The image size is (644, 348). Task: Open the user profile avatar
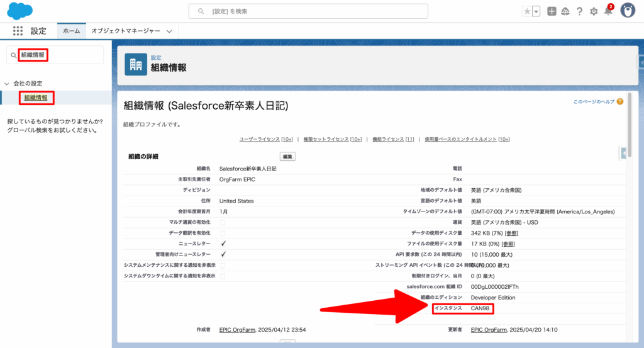coord(628,11)
